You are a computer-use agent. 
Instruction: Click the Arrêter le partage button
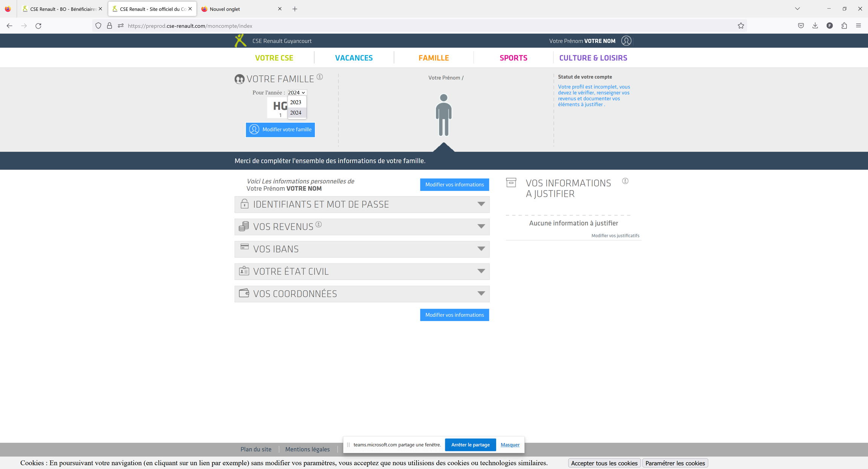tap(470, 445)
